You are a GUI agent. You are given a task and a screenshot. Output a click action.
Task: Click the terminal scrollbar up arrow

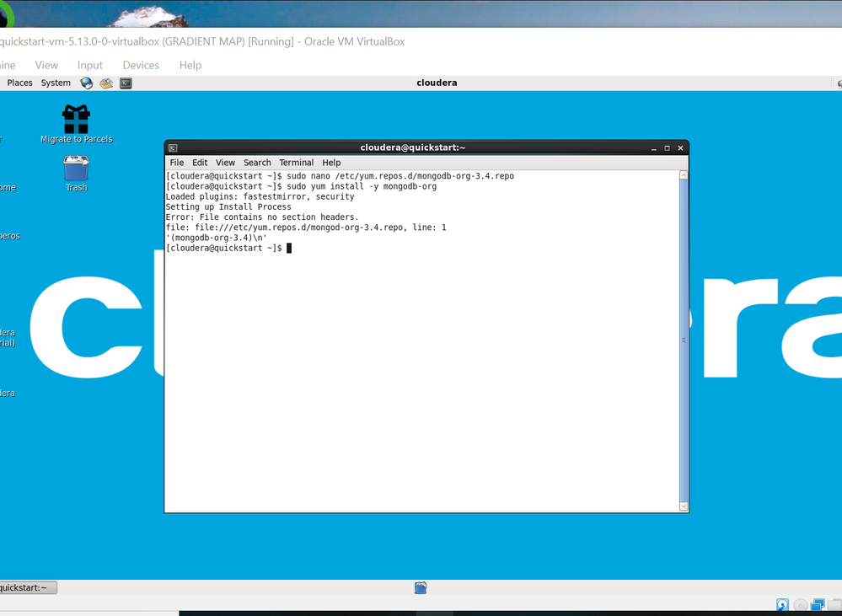coord(684,175)
